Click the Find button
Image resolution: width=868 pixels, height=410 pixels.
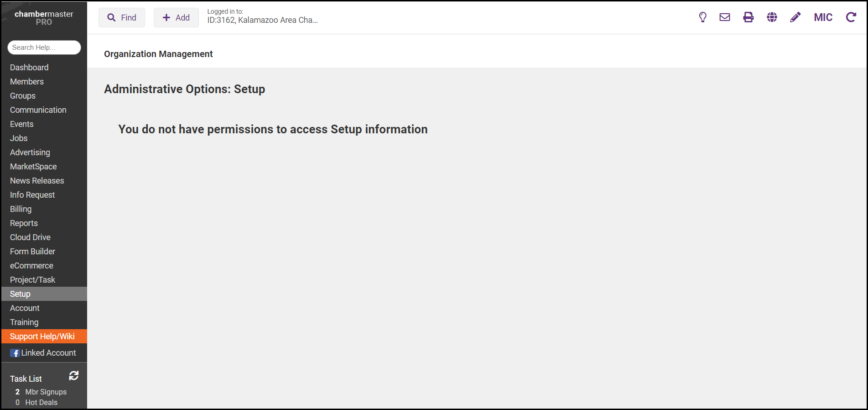[x=122, y=18]
